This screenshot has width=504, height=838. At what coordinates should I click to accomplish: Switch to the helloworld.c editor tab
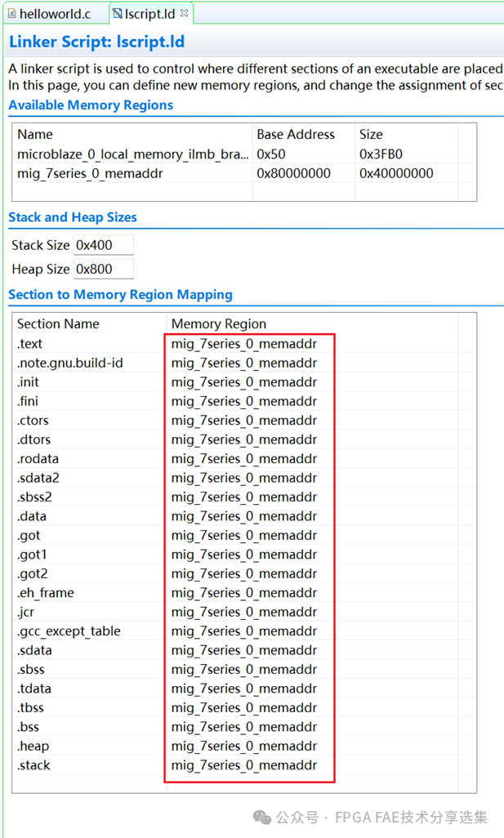point(54,14)
